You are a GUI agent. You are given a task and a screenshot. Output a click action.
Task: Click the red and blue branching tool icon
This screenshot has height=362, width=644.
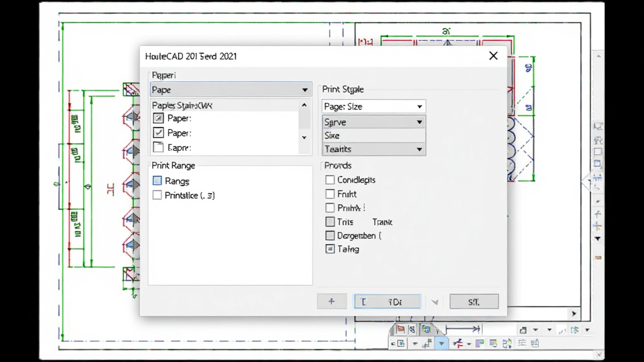pyautogui.click(x=458, y=343)
